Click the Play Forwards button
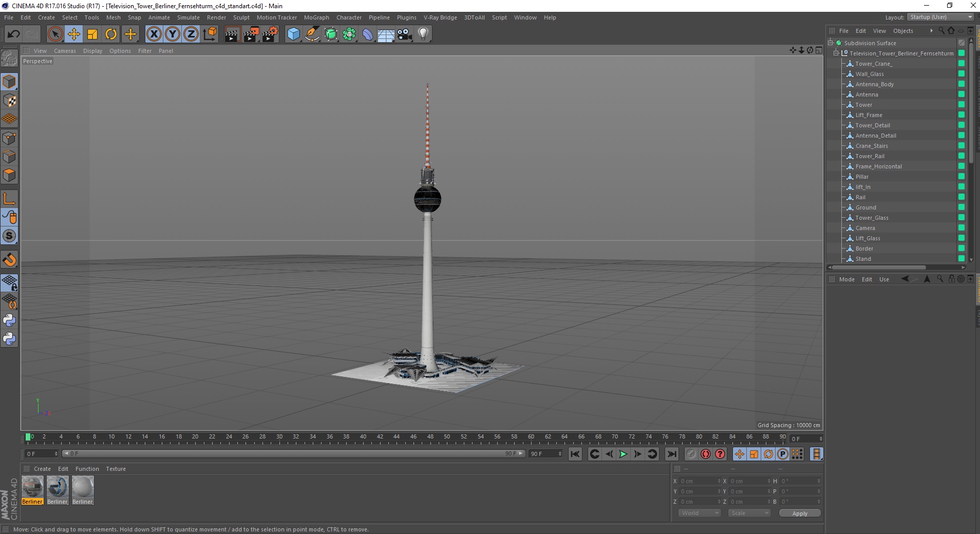The width and height of the screenshot is (980, 534). click(623, 454)
